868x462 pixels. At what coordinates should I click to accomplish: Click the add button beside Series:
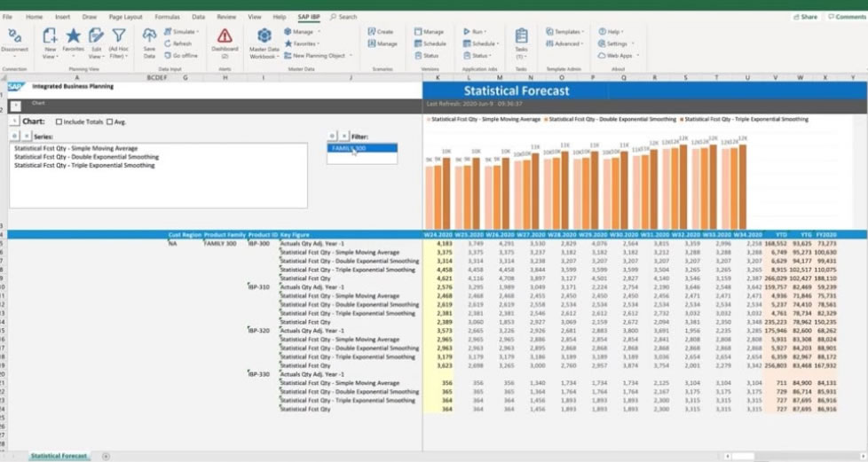click(x=15, y=136)
